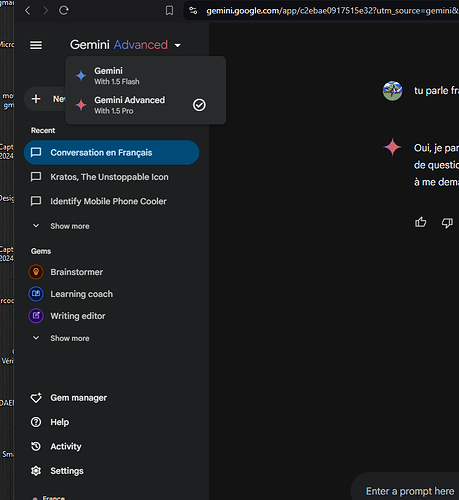The width and height of the screenshot is (459, 500).
Task: Click the blue Gemini sparkle icon
Action: click(81, 76)
